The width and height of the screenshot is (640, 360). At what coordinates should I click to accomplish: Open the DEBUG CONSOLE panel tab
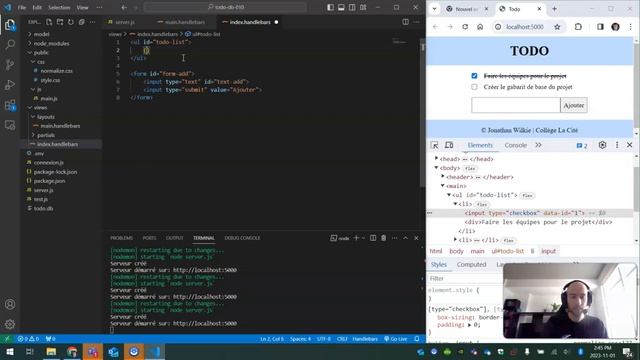[x=242, y=238]
